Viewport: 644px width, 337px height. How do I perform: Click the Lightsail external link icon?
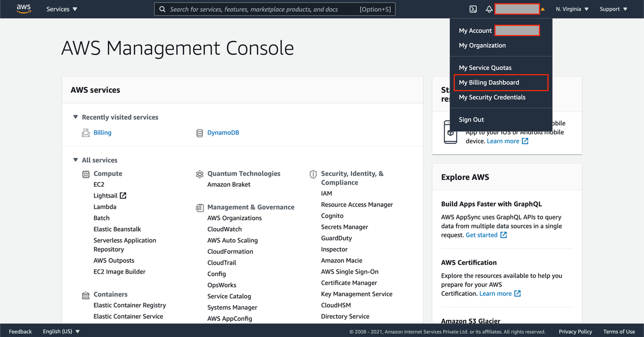[x=123, y=196]
